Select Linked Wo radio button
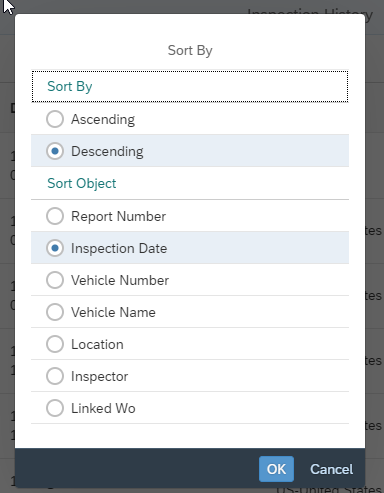 tap(55, 408)
